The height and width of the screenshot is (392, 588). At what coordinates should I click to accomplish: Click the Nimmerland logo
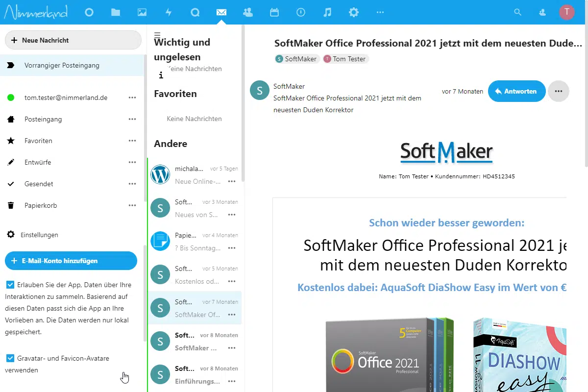pyautogui.click(x=36, y=12)
